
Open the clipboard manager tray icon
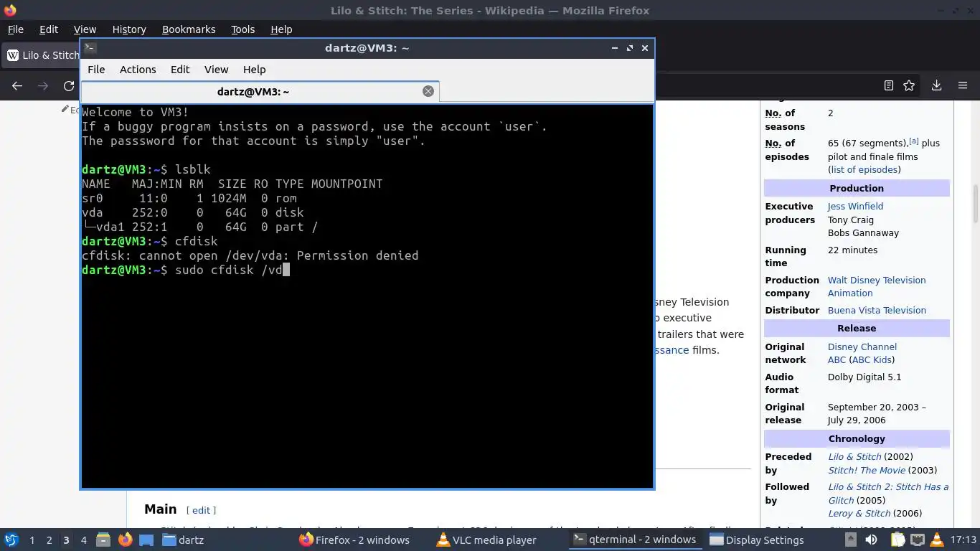[897, 540]
